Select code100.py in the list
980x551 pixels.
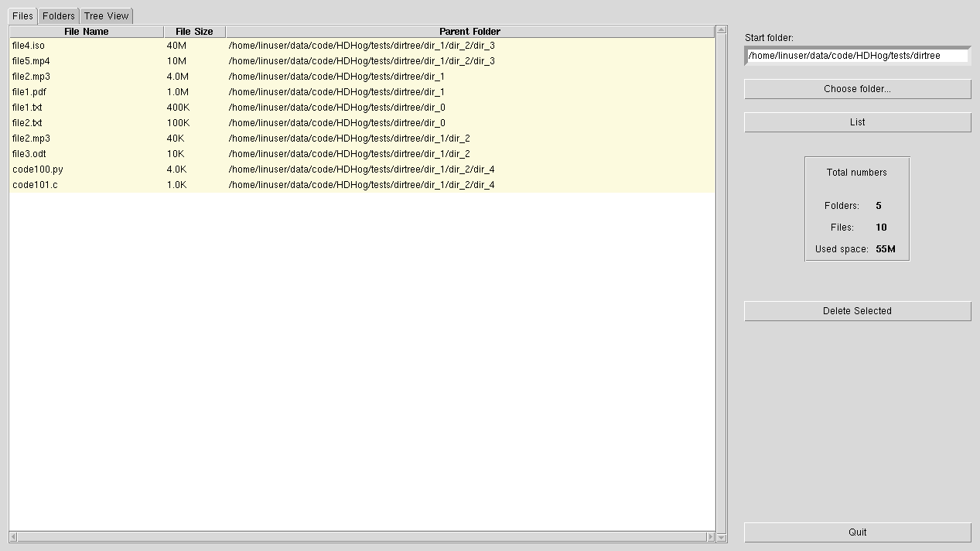pos(93,169)
